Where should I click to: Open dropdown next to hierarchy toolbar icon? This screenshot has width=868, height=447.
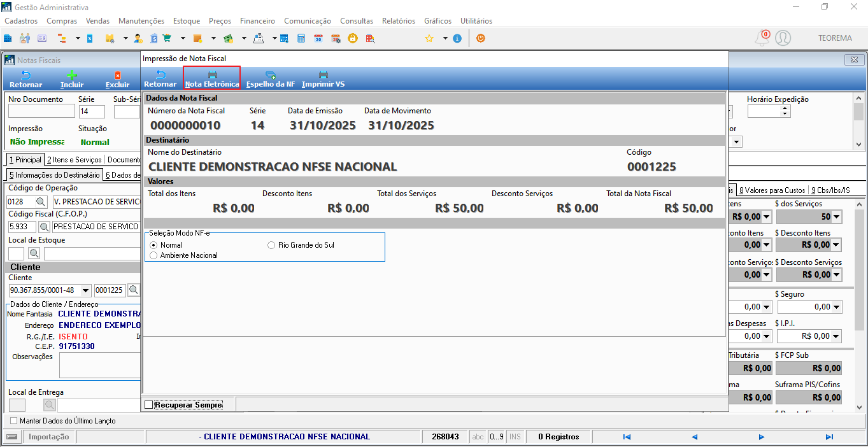pyautogui.click(x=78, y=38)
